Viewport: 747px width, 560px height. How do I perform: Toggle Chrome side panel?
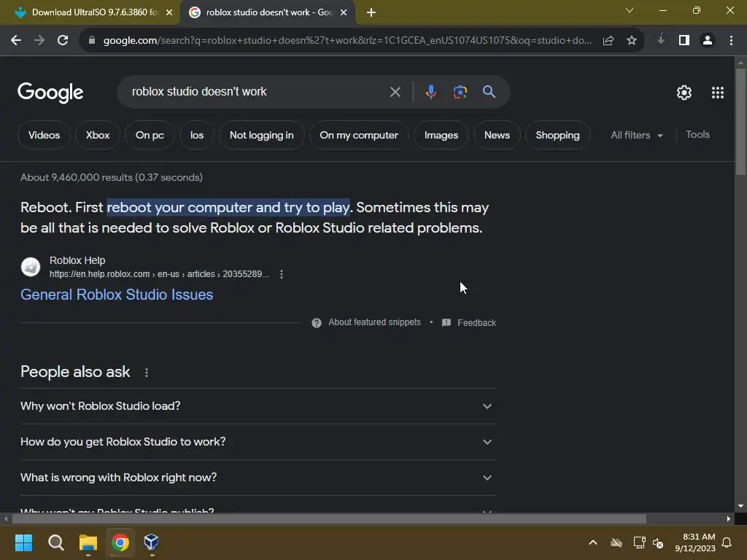tap(684, 41)
